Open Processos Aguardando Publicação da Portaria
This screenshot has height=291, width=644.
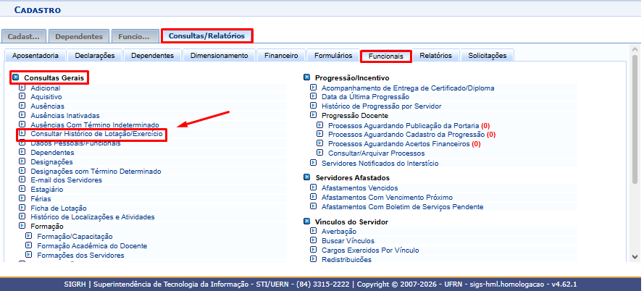click(403, 125)
